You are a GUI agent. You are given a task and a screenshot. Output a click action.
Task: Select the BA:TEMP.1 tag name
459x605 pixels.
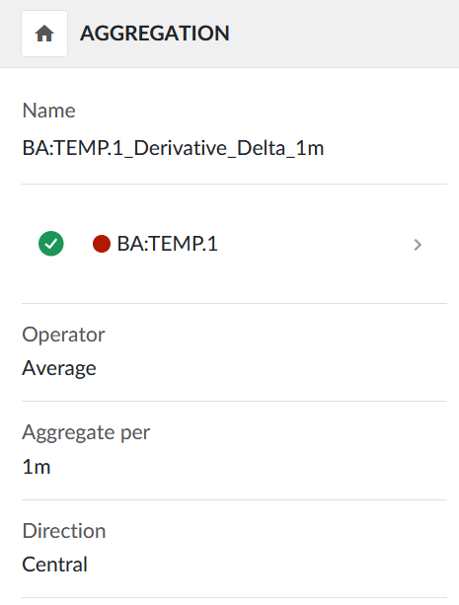pos(167,244)
